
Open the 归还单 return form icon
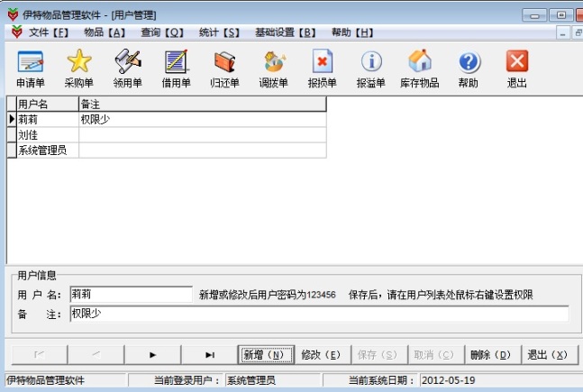point(224,68)
